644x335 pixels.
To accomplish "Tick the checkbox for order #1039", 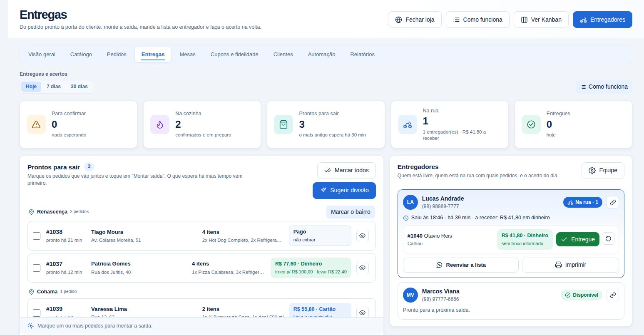I will click(x=37, y=313).
